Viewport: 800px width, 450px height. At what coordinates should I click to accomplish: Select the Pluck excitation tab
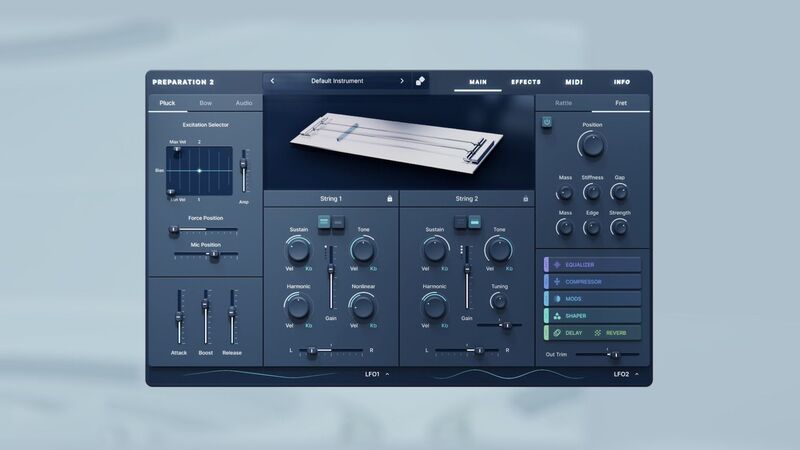(167, 103)
